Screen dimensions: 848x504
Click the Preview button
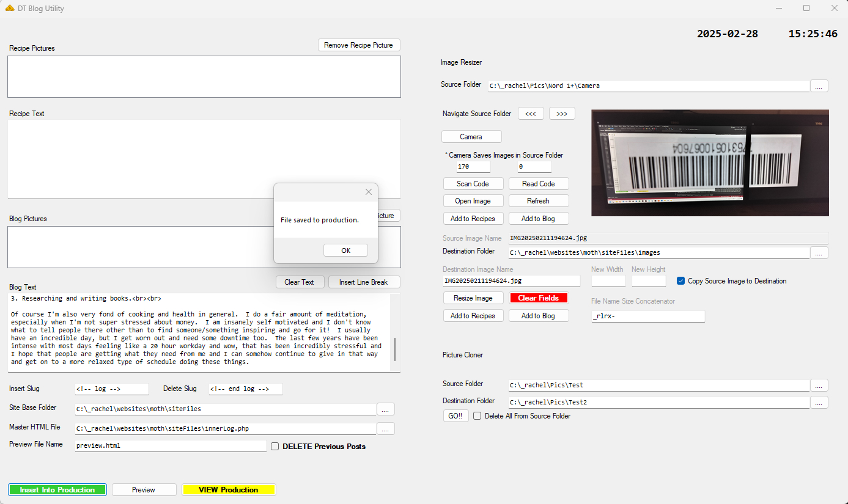144,490
